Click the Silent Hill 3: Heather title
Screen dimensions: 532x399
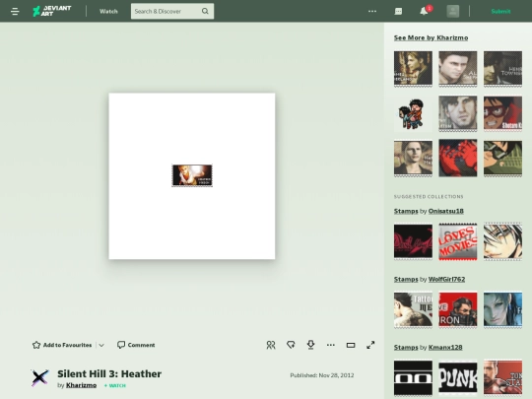click(109, 374)
